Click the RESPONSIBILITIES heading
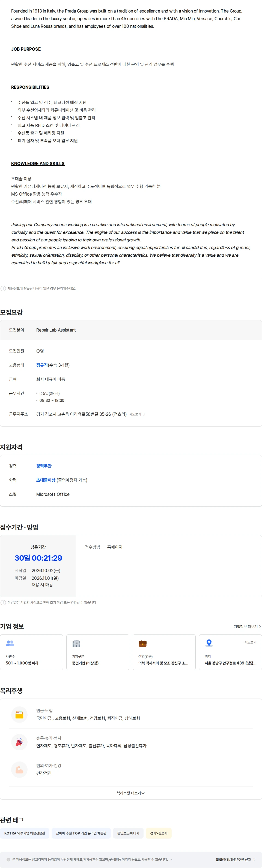The width and height of the screenshot is (262, 868). [x=30, y=87]
